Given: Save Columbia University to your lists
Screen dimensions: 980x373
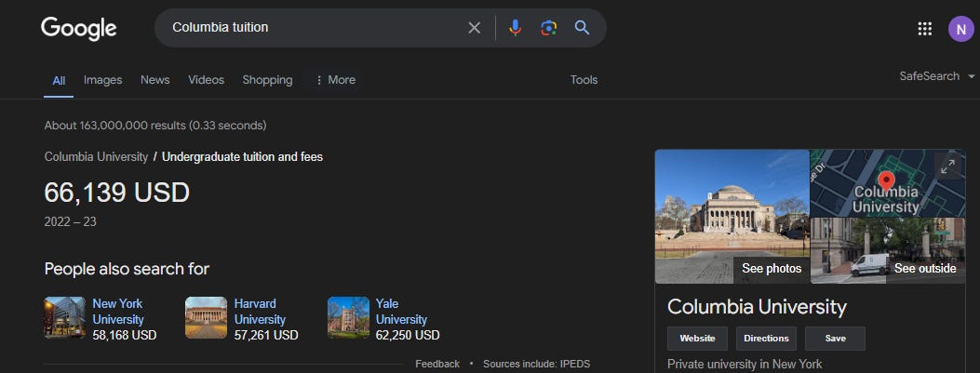Looking at the screenshot, I should [835, 338].
